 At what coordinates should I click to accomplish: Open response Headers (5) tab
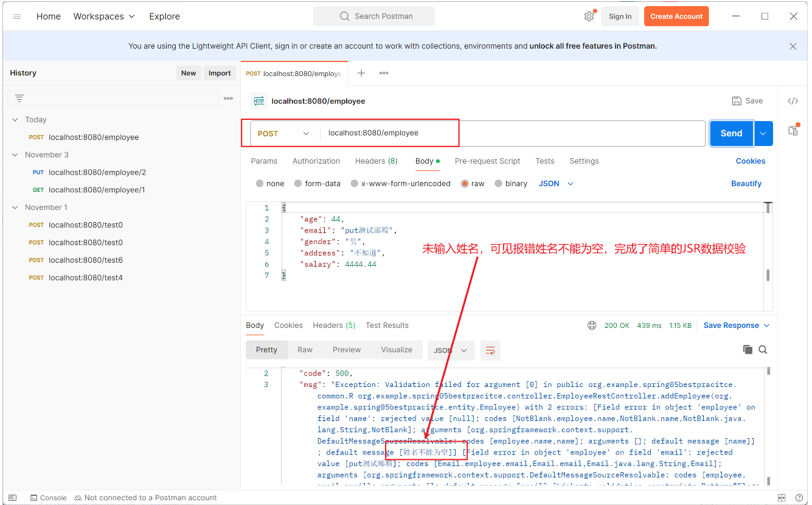[x=334, y=326]
